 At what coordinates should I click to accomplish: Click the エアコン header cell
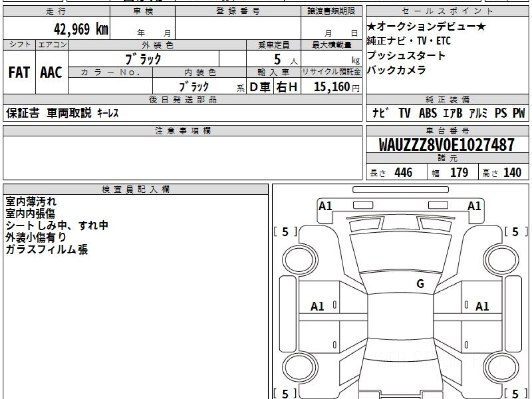52,45
